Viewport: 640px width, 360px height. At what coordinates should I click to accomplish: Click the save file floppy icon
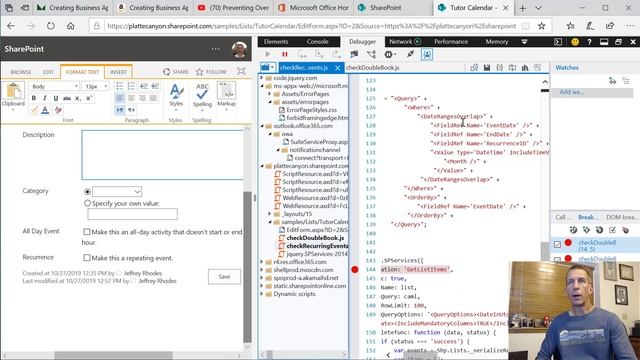487,68
